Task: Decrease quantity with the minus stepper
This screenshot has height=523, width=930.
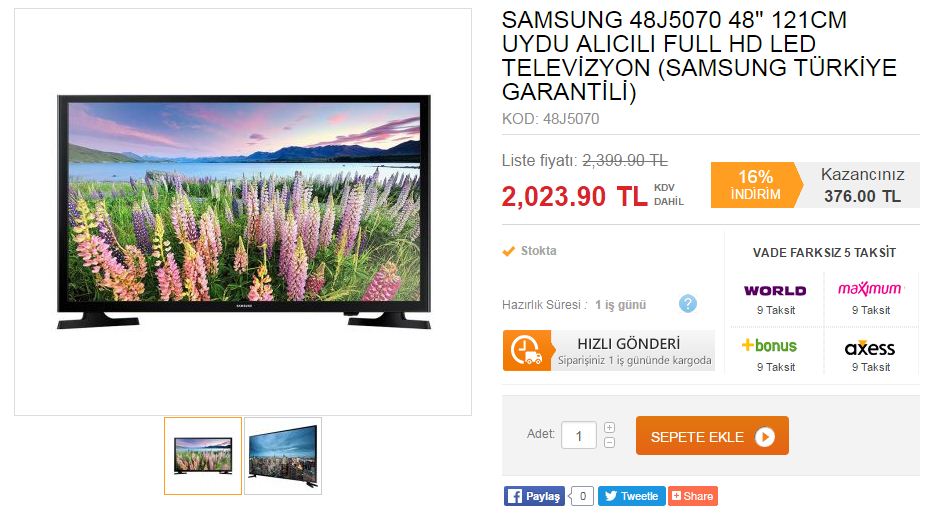Action: click(609, 443)
